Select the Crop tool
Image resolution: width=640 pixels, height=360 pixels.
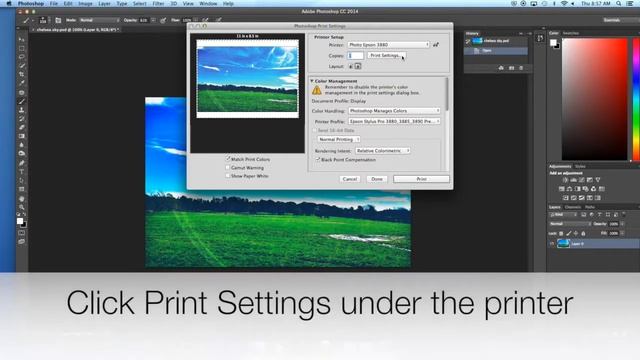[22, 74]
